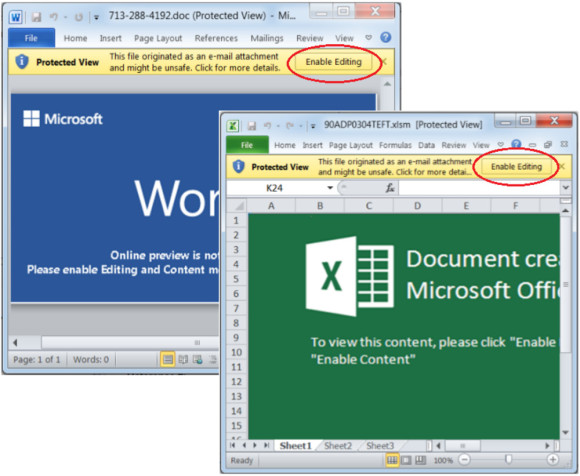The width and height of the screenshot is (580, 476).
Task: Open the Name Box dropdown arrow
Action: [330, 188]
